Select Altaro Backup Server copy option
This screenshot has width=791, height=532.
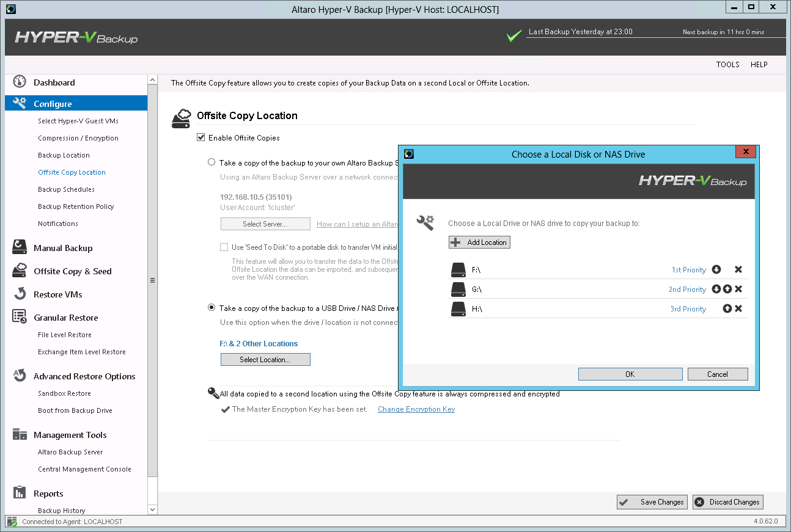tap(212, 162)
